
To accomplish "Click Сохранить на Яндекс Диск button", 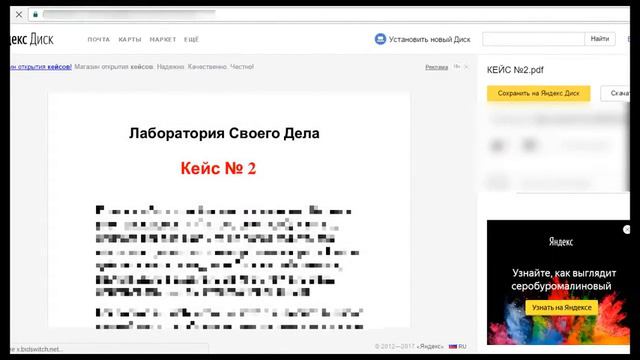I will click(538, 93).
